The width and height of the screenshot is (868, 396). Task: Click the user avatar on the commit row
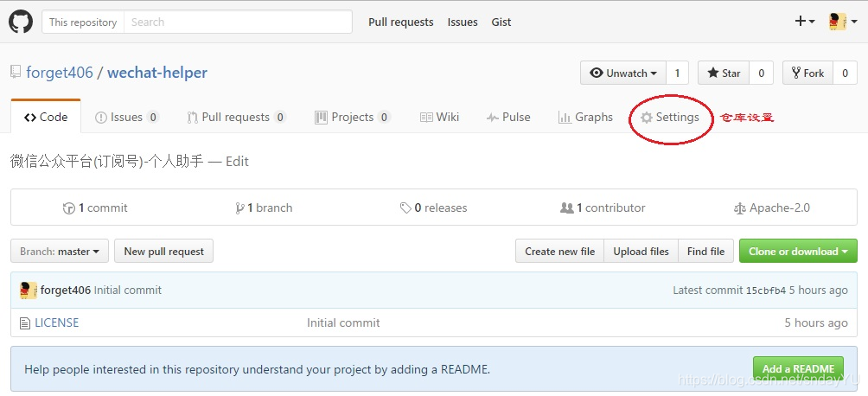click(x=29, y=291)
